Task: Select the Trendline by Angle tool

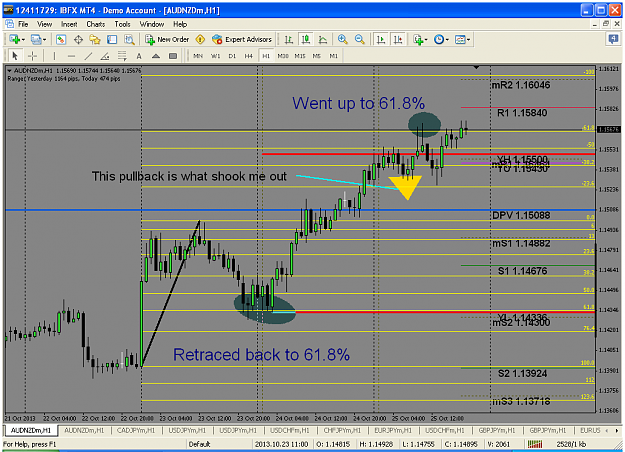Action: point(105,56)
